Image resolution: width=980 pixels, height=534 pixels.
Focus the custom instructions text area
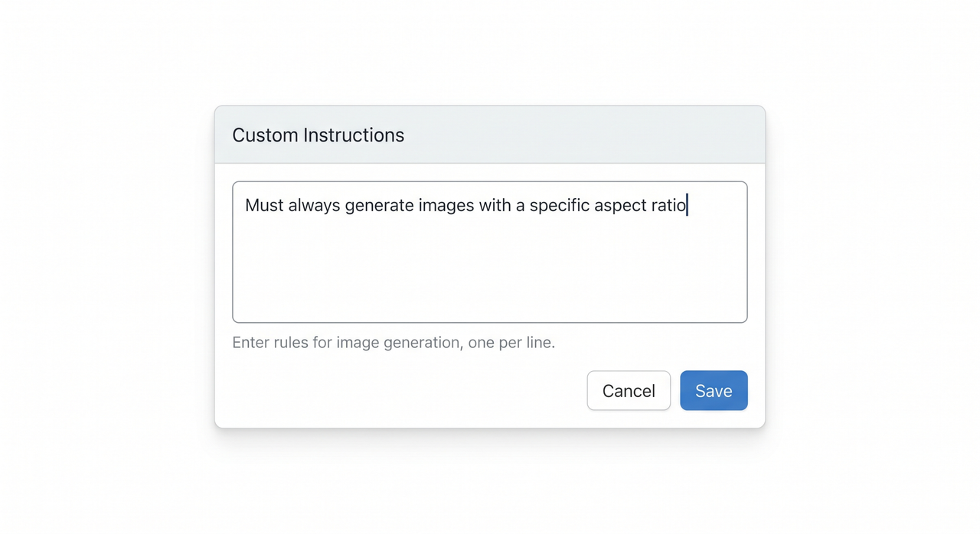point(490,252)
